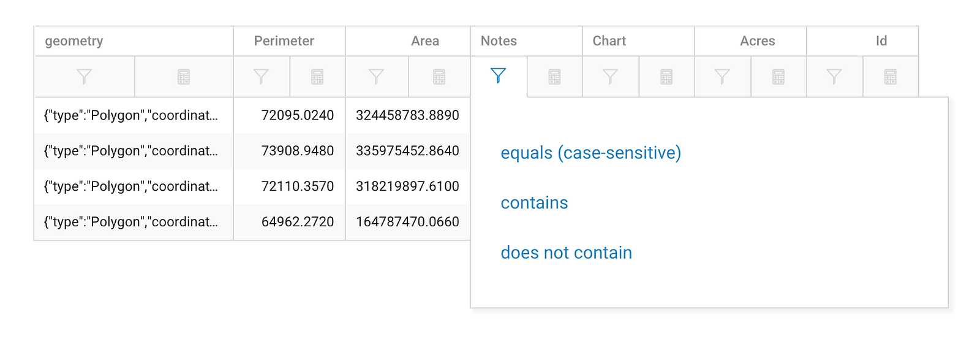Click the Area column filter icon
980x344 pixels.
coord(376,77)
